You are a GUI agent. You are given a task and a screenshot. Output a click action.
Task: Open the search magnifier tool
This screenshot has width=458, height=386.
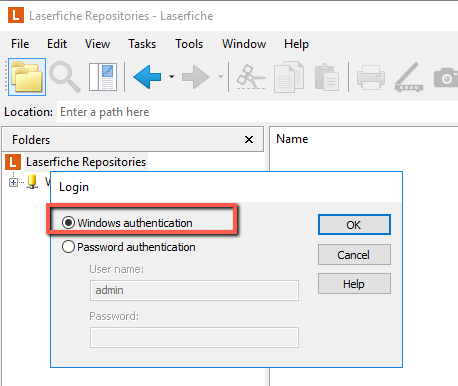pyautogui.click(x=65, y=77)
